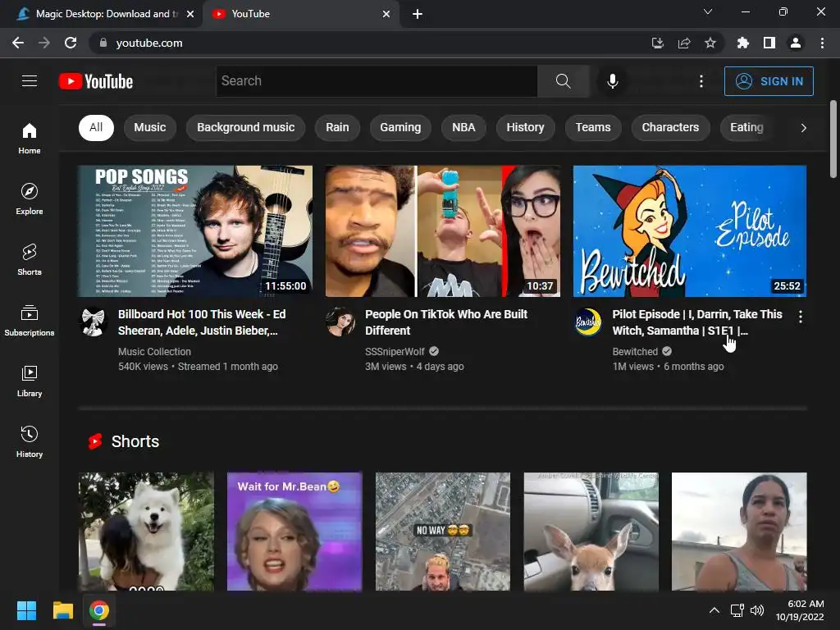Image resolution: width=840 pixels, height=630 pixels.
Task: Open Chrome side panel icon
Action: pos(769,43)
